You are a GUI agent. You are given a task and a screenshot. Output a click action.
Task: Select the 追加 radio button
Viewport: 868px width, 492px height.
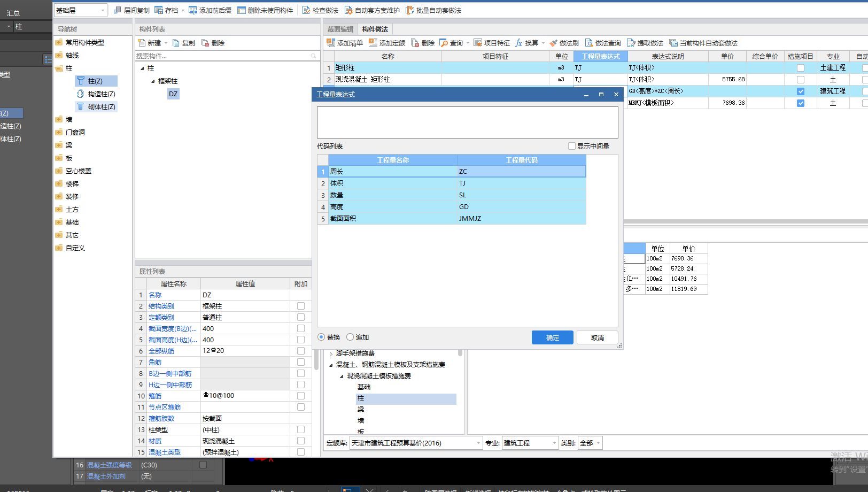[350, 337]
